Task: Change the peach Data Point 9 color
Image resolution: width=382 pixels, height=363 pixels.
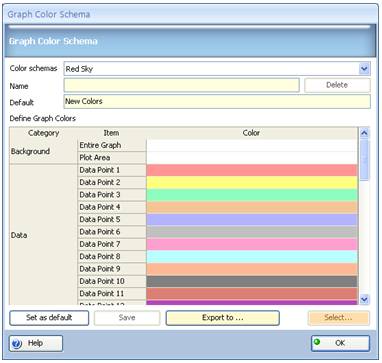Action: 252,269
